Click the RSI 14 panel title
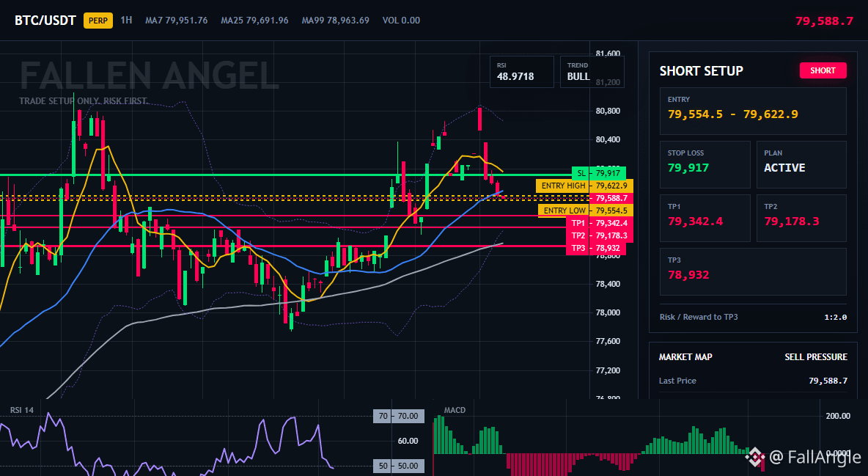Image resolution: width=868 pixels, height=476 pixels. (21, 410)
